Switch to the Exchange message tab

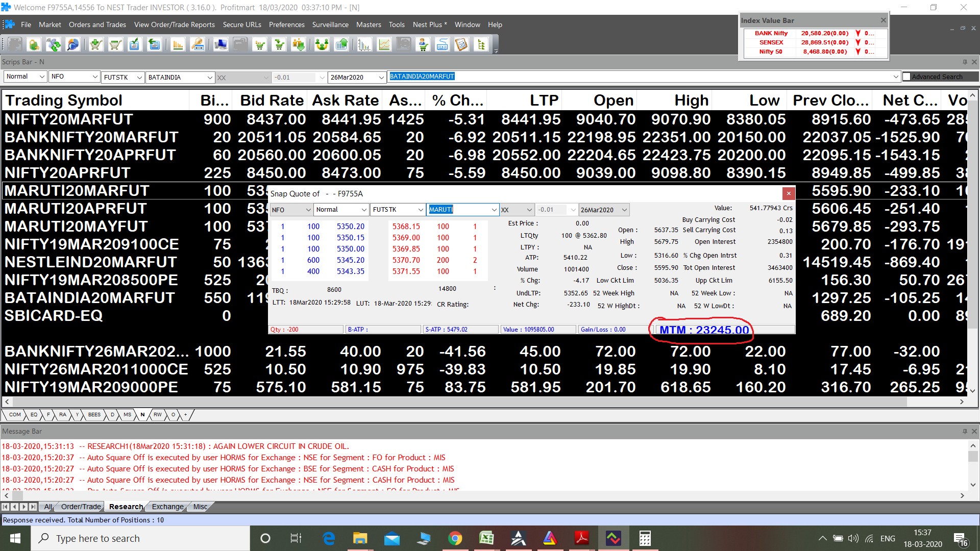point(167,507)
